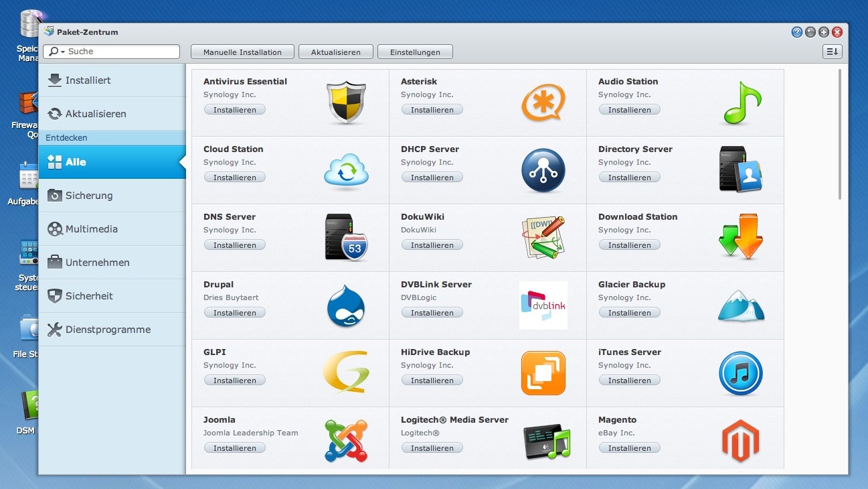Click the DNS Server icon
This screenshot has width=868, height=489.
tap(346, 238)
